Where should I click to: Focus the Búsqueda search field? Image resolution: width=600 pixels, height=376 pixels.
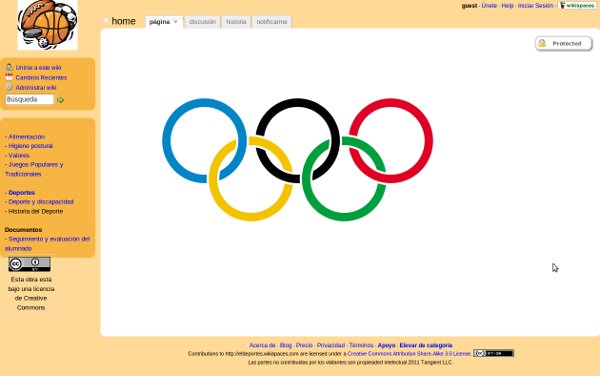(x=29, y=99)
